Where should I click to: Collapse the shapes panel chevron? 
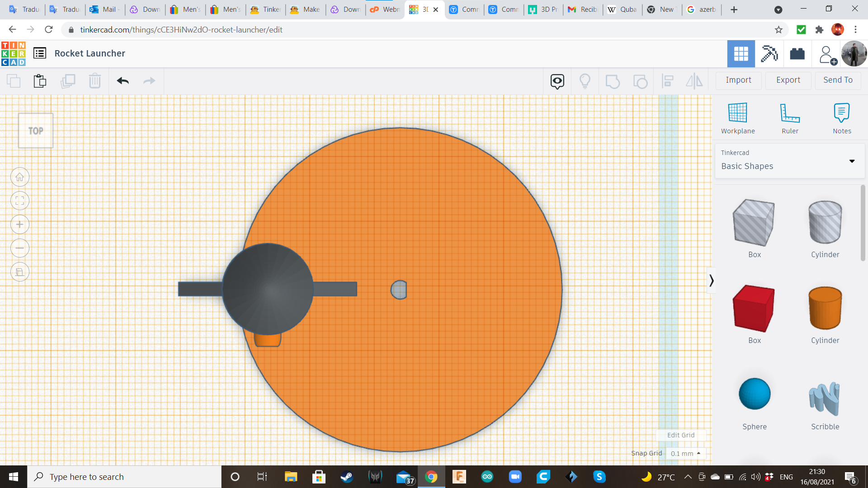click(x=711, y=281)
